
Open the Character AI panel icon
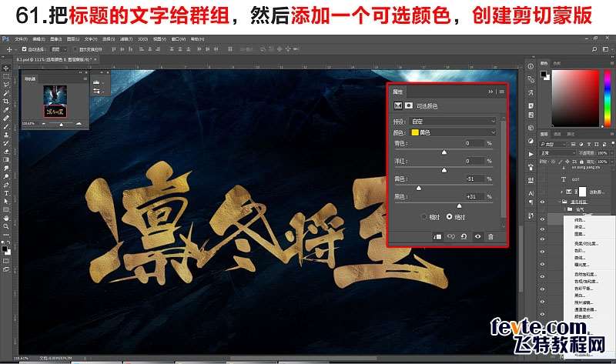coord(531,193)
